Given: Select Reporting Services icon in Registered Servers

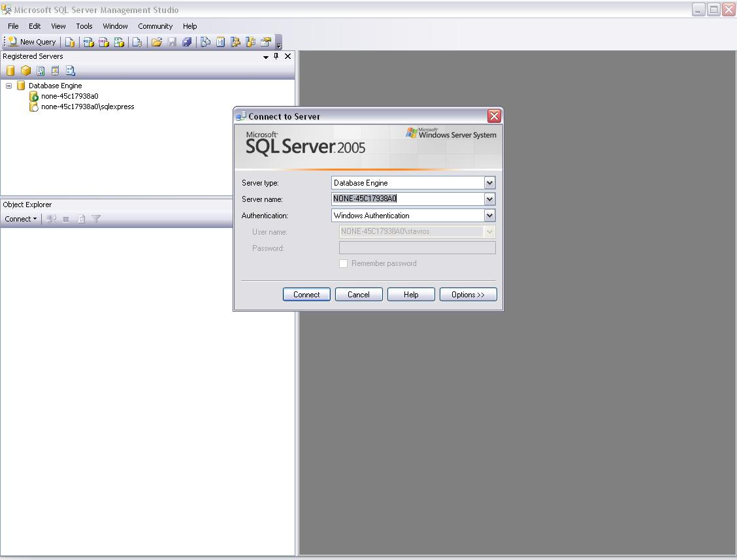Looking at the screenshot, I should pyautogui.click(x=41, y=71).
